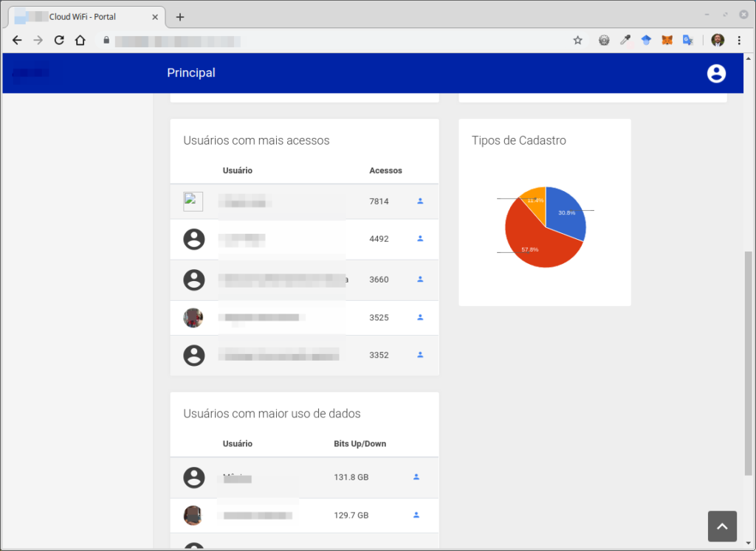Open the Chrome three-dot menu
Viewport: 756px width, 551px height.
coord(739,41)
